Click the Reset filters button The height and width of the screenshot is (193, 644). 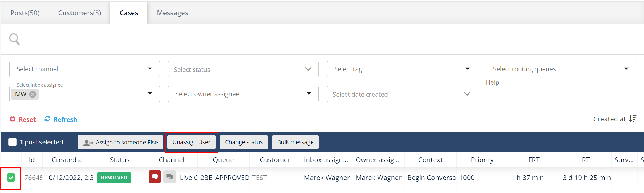[x=23, y=119]
